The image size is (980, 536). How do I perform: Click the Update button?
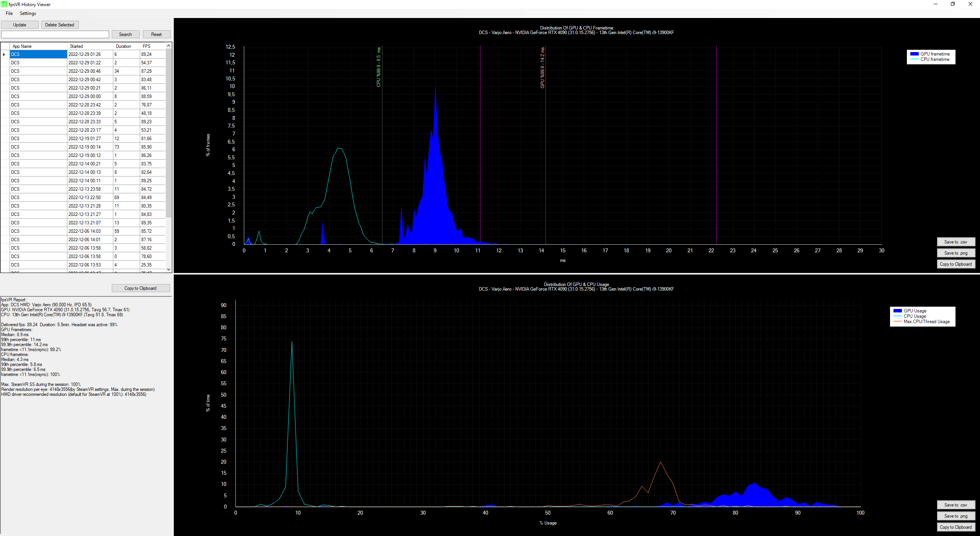tap(20, 25)
